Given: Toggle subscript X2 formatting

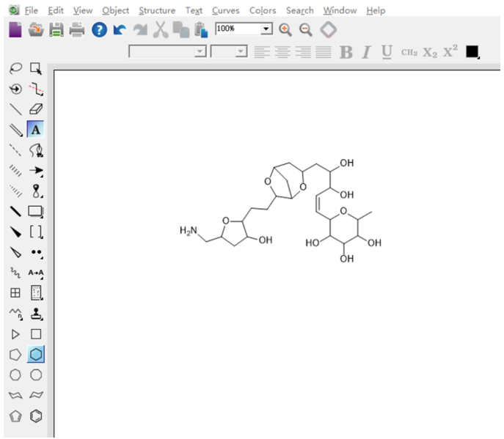Looking at the screenshot, I should point(430,53).
